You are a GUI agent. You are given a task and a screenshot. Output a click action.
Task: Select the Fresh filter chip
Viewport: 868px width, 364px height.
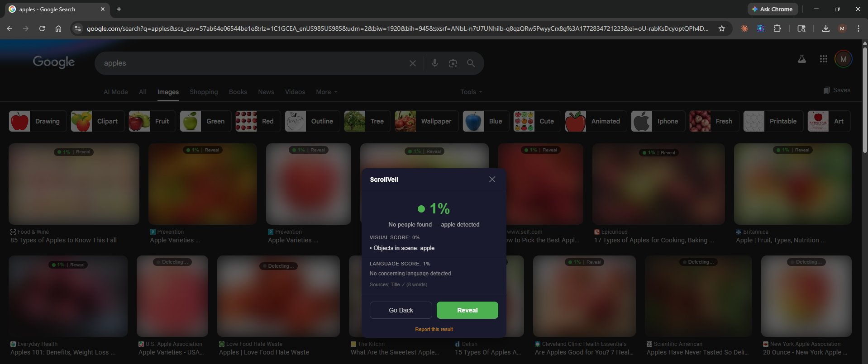(714, 121)
